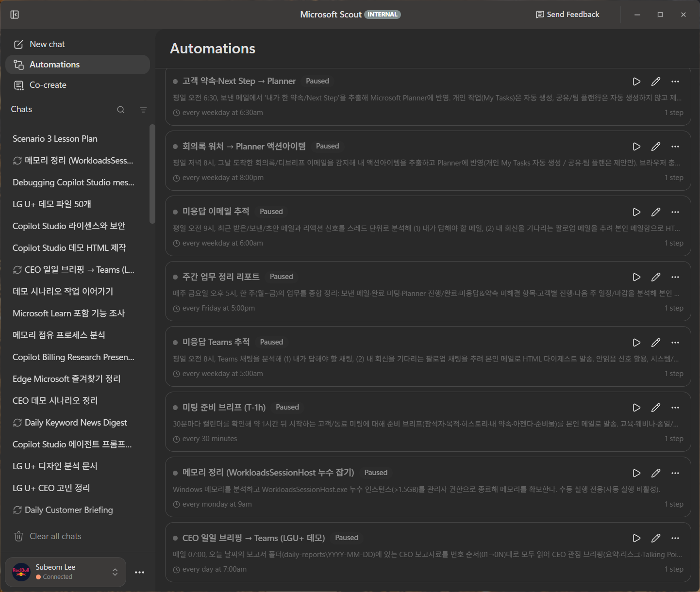Click Send Feedback button

click(x=567, y=15)
